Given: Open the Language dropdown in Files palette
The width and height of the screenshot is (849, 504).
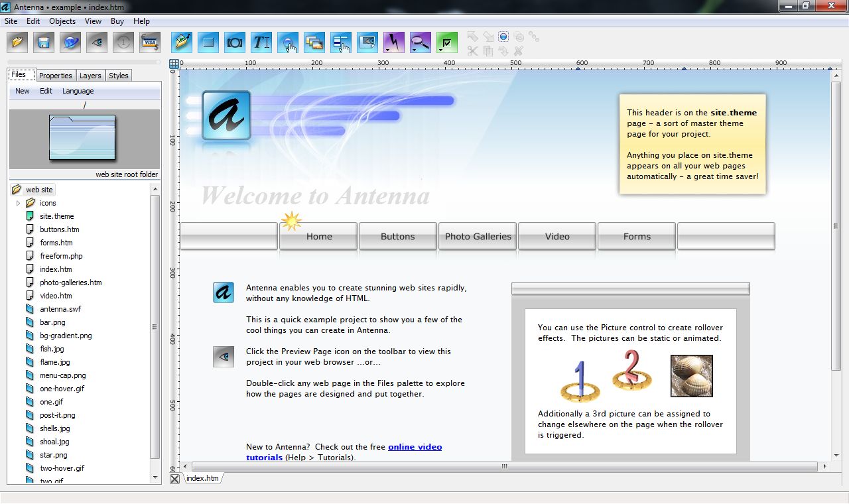Looking at the screenshot, I should pos(78,91).
